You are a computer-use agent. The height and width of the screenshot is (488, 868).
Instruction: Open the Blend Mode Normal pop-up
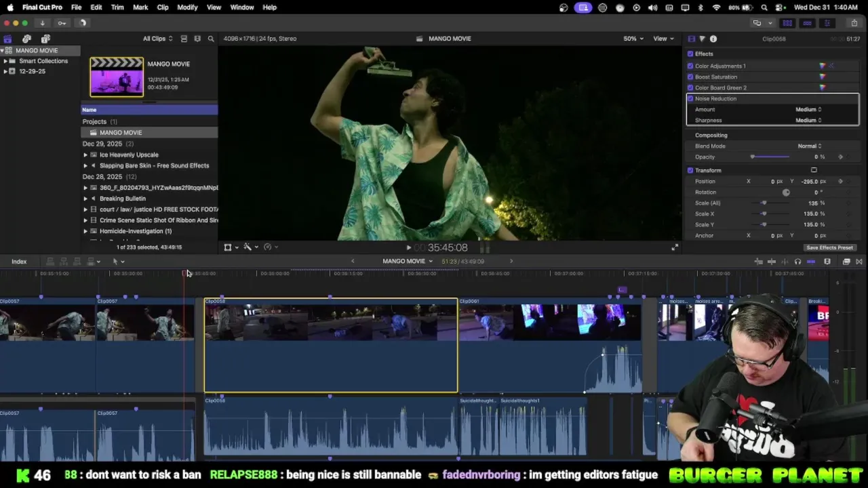click(x=810, y=146)
